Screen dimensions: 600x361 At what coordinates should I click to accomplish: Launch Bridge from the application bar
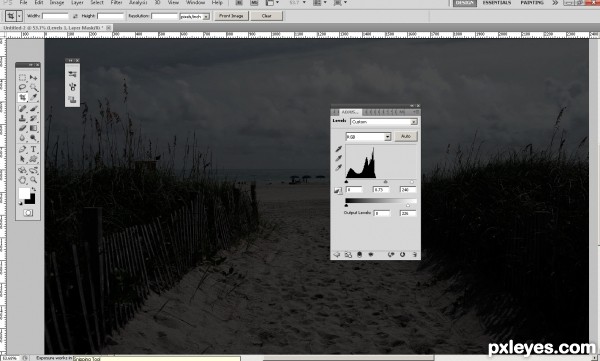[x=239, y=3]
